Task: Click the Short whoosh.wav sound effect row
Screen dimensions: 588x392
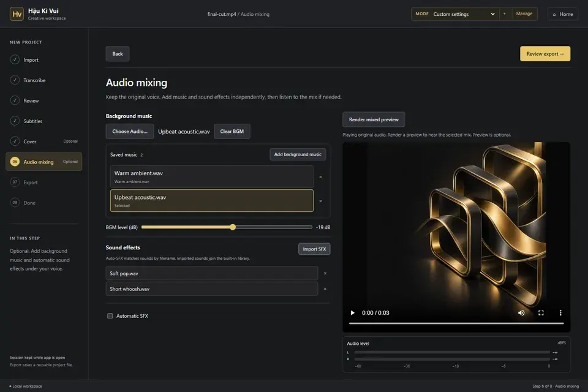Action: coord(212,289)
